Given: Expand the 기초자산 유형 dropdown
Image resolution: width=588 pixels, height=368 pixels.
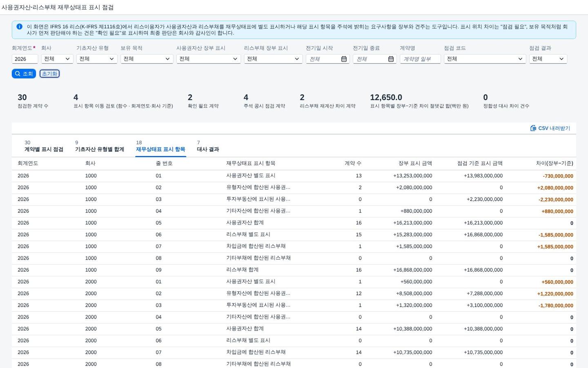Looking at the screenshot, I should click(x=97, y=59).
